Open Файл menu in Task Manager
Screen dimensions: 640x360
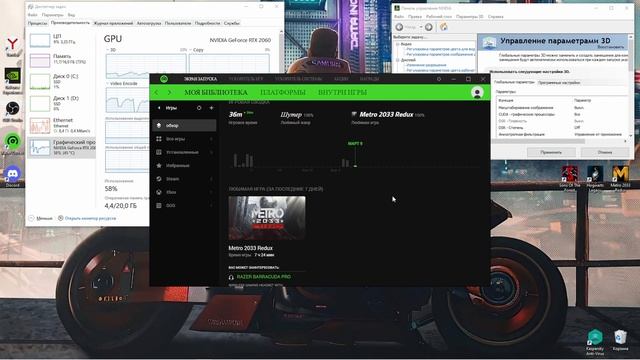(x=33, y=15)
